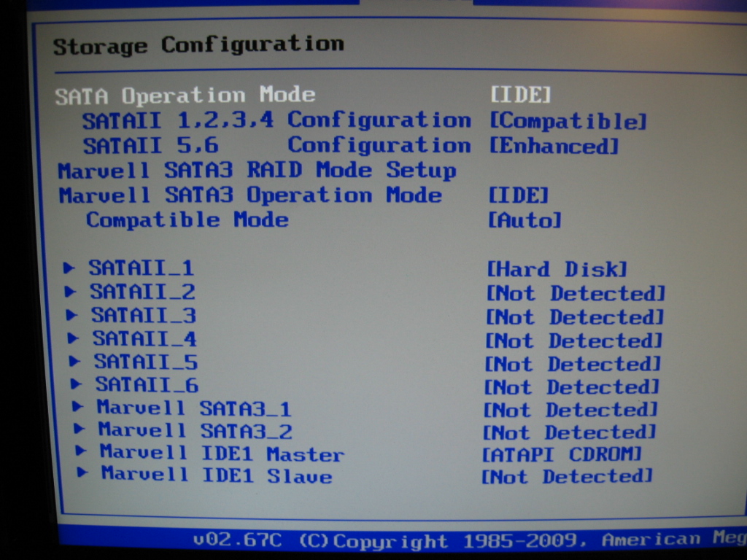Click the arrow beside Marvell SATA3_2

pyautogui.click(x=80, y=429)
